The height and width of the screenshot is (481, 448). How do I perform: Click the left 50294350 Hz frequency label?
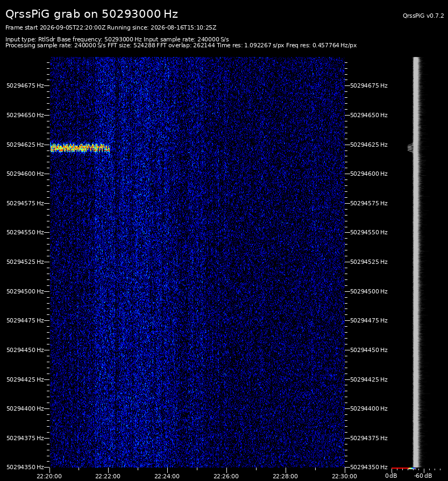25,467
